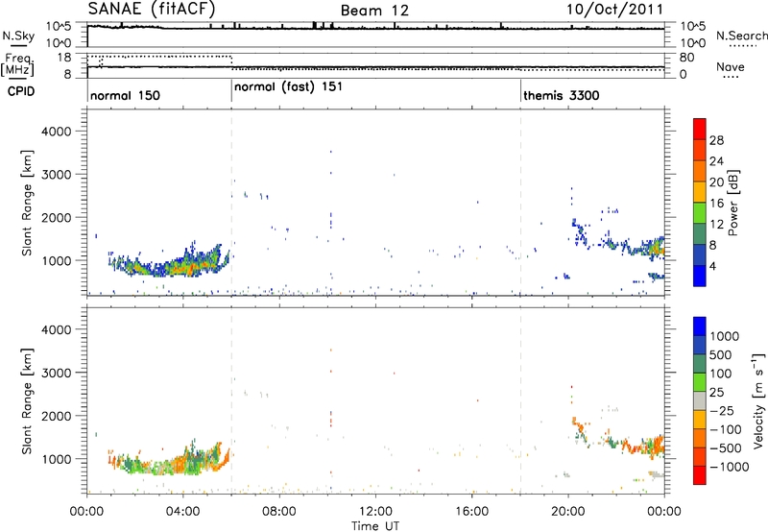
Task: Click the red top of the power color bar
Action: pyautogui.click(x=700, y=129)
